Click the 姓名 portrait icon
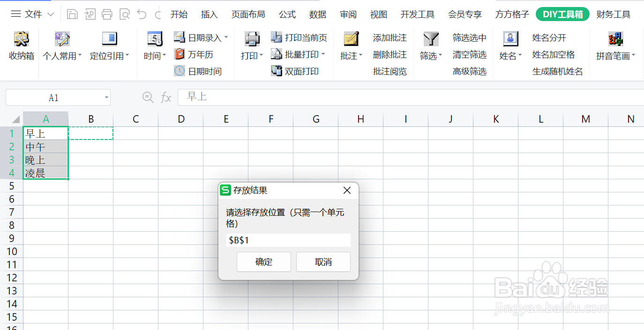The image size is (644, 330). (x=510, y=39)
